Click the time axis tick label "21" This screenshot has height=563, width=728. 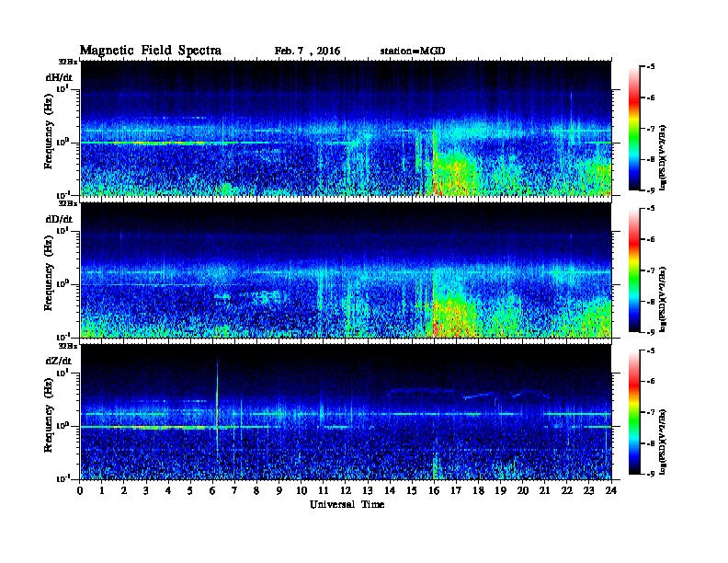click(545, 491)
